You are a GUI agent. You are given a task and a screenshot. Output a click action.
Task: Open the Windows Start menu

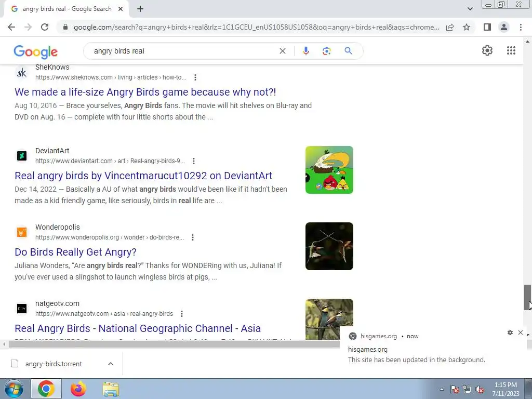click(14, 389)
